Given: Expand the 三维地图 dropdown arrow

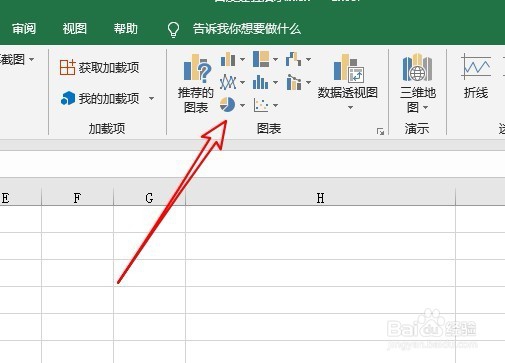Looking at the screenshot, I should (x=426, y=107).
